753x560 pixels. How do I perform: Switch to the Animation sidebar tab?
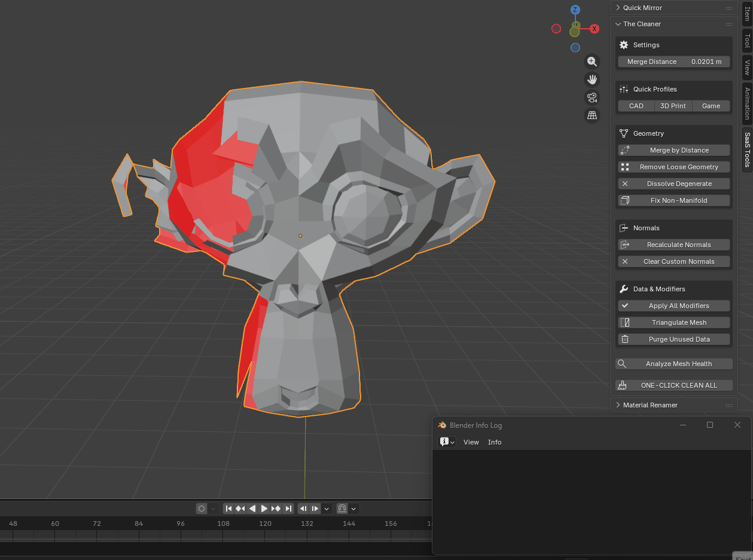[747, 104]
